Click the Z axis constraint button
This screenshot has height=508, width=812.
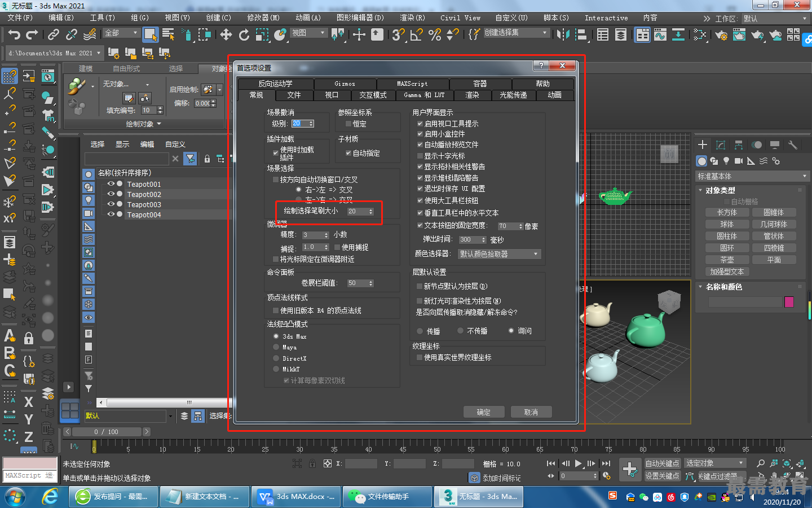(x=29, y=436)
